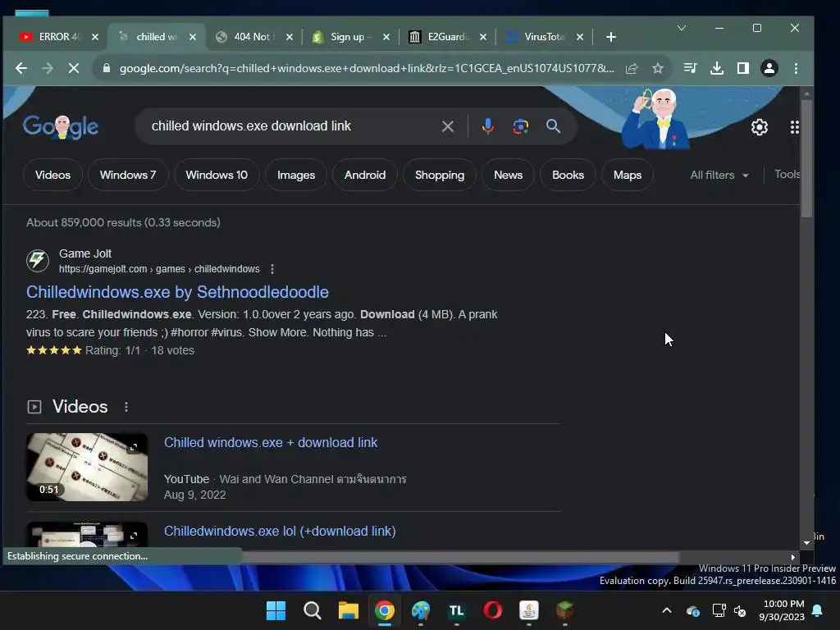Open File Explorer from taskbar

[348, 610]
